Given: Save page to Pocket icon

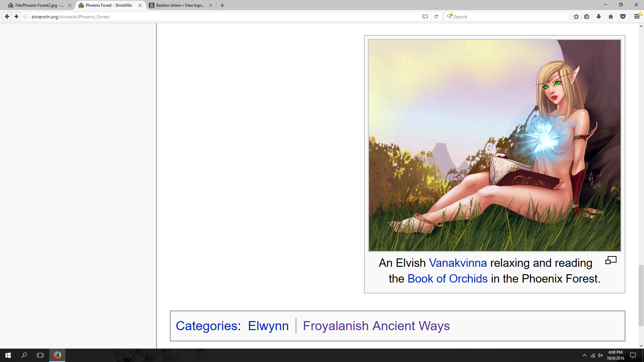Looking at the screenshot, I should click(623, 16).
